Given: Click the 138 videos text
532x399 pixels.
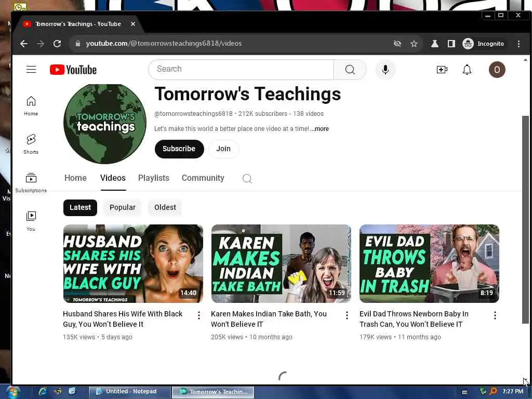Looking at the screenshot, I should tap(308, 114).
